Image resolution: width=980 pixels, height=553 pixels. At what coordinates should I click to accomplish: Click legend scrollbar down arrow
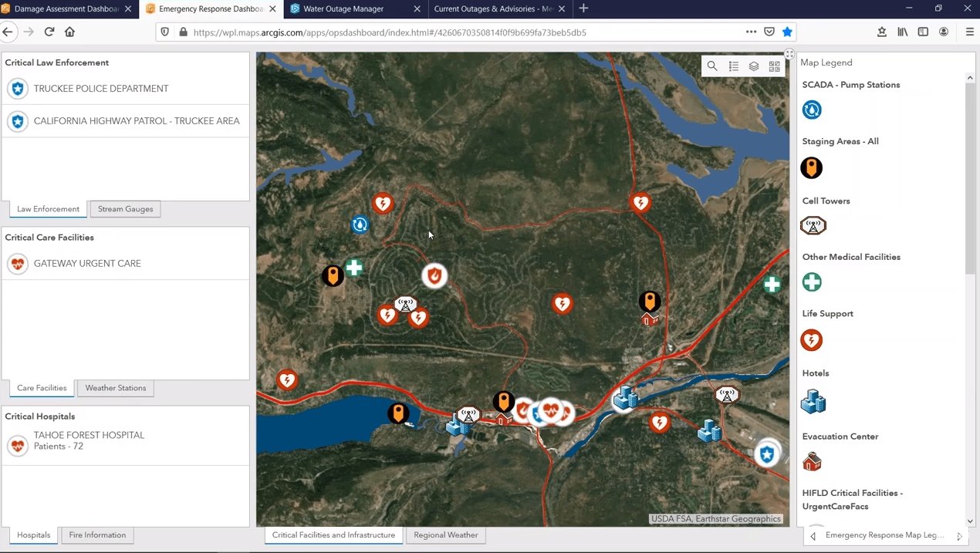click(970, 521)
